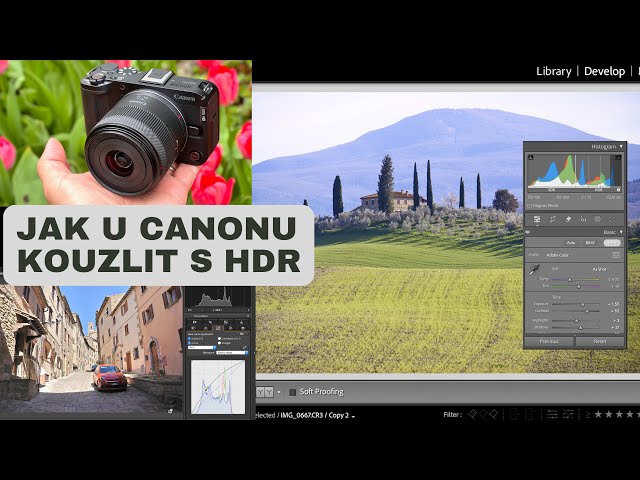Image resolution: width=640 pixels, height=480 pixels.
Task: Click the Temp slider handle
Action: [x=570, y=280]
